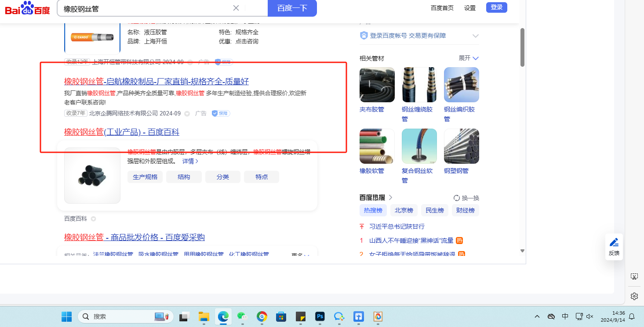Screen dimensions: 644x327
Task: Show hidden system tray icons
Action: tap(537, 316)
